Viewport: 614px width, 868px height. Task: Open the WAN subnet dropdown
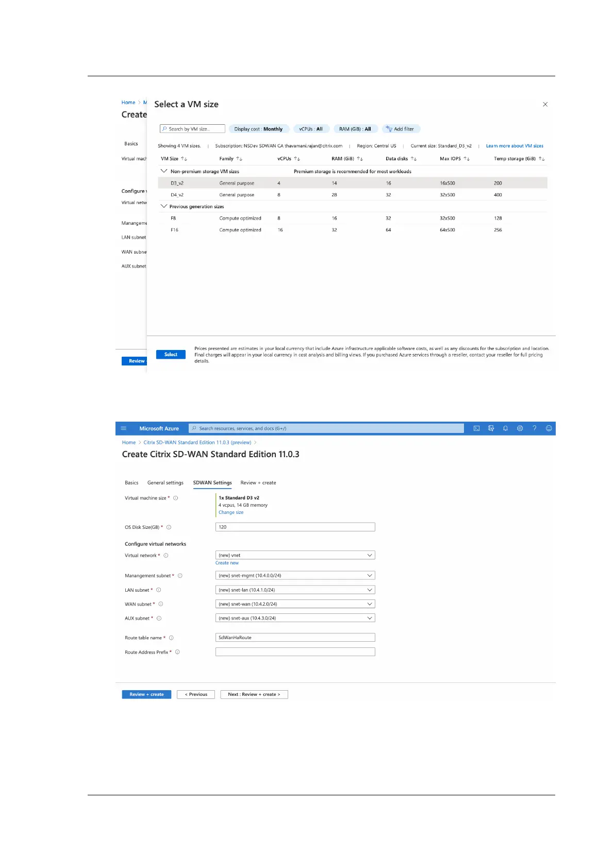[x=295, y=604]
